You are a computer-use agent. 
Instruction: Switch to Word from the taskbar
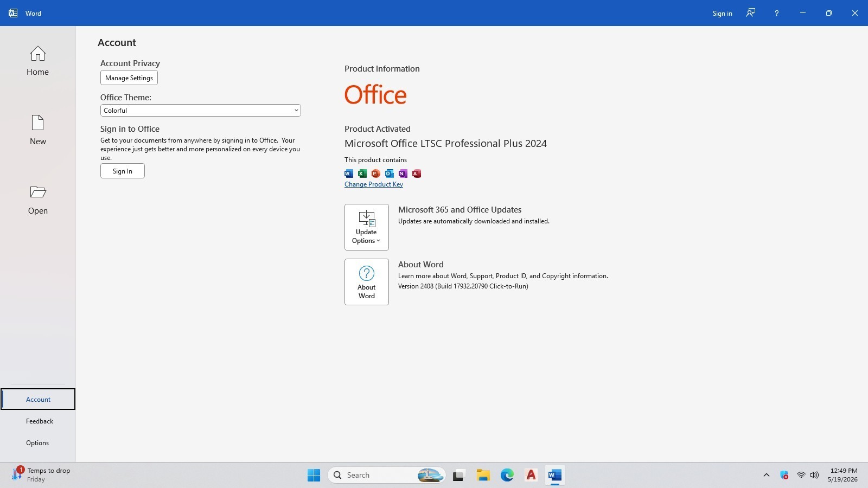coord(554,476)
